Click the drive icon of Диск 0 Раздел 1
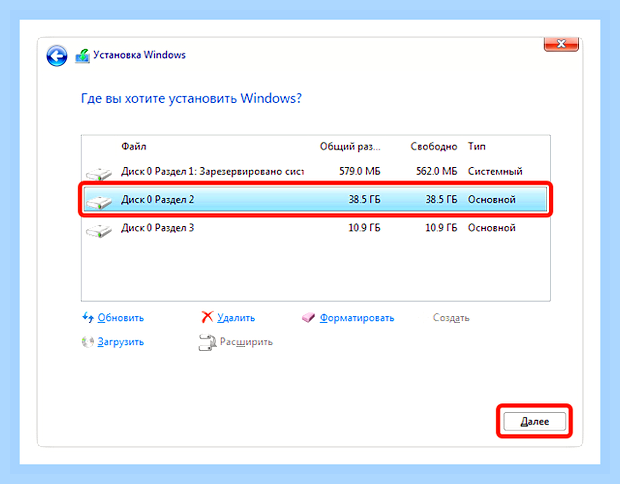The height and width of the screenshot is (484, 620). click(x=99, y=174)
